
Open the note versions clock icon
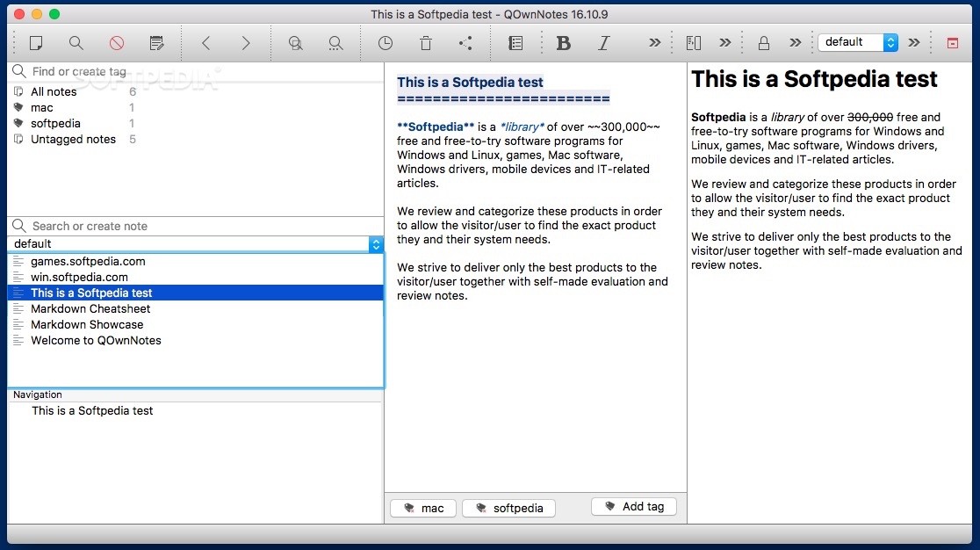pos(386,42)
